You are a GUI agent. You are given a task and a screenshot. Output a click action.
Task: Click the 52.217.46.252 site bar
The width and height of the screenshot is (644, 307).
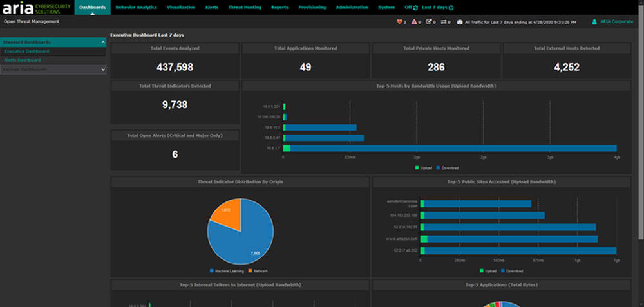(x=518, y=251)
